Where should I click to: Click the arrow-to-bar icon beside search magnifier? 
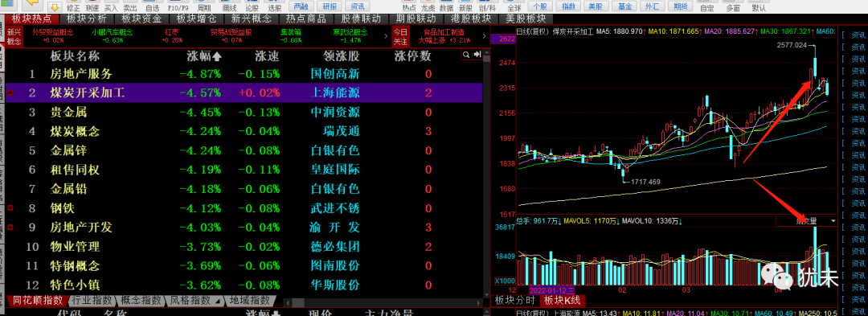click(477, 55)
